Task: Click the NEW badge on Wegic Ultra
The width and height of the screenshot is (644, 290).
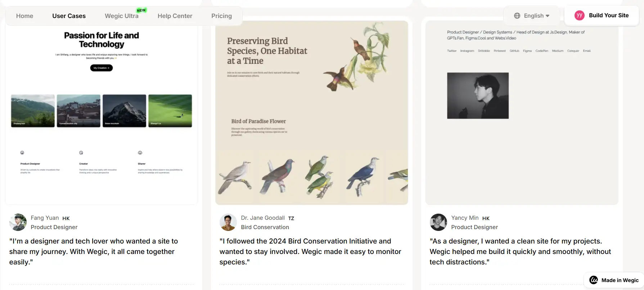Action: click(x=141, y=10)
